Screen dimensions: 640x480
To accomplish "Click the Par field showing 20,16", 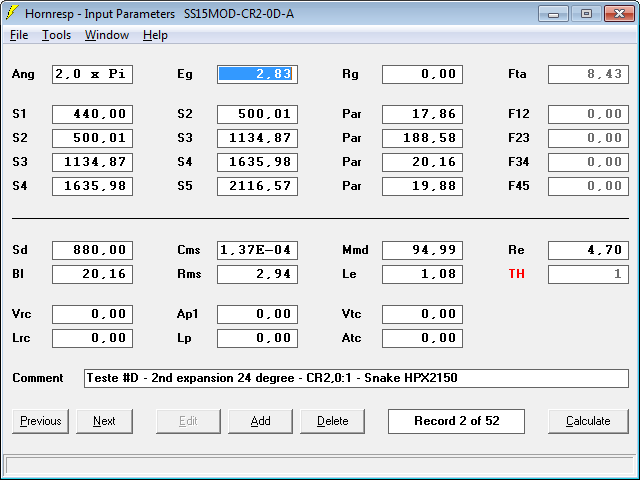I will 422,162.
